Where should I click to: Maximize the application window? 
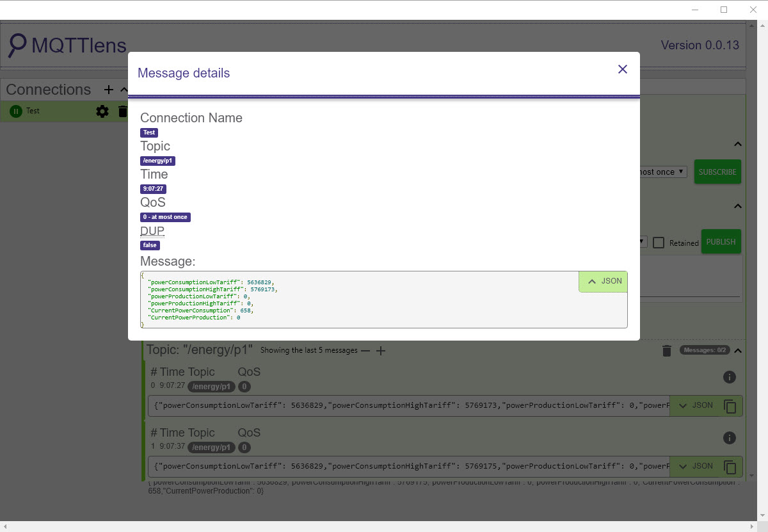tap(724, 10)
